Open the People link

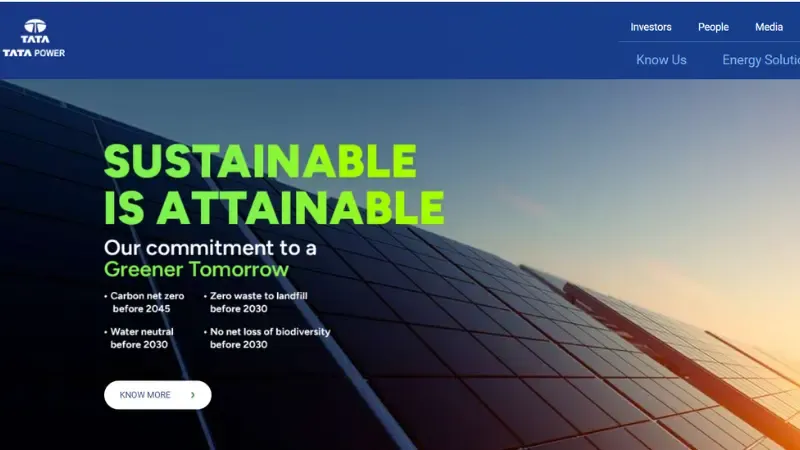pos(713,27)
